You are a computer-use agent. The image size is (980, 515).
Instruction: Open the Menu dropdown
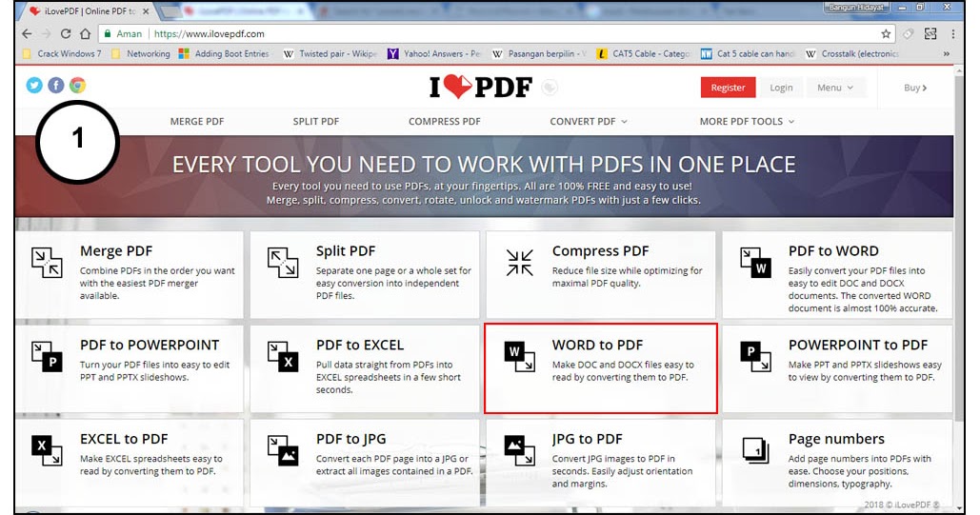coord(835,88)
